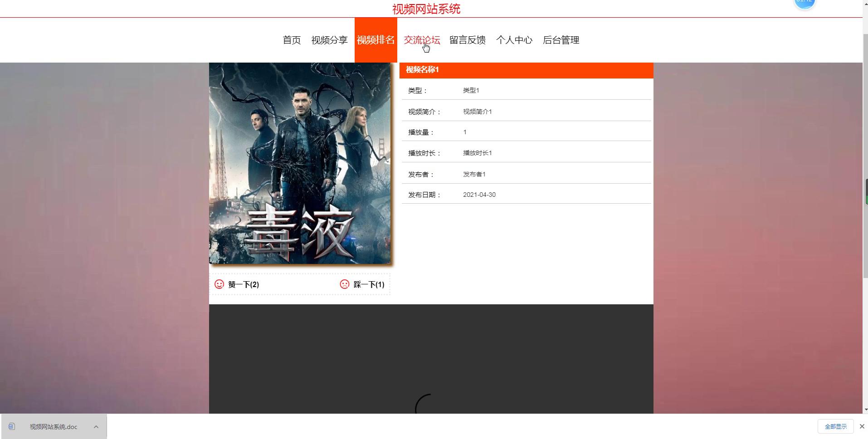This screenshot has height=439, width=868.
Task: Open 个人中心 from navigation
Action: click(x=514, y=40)
